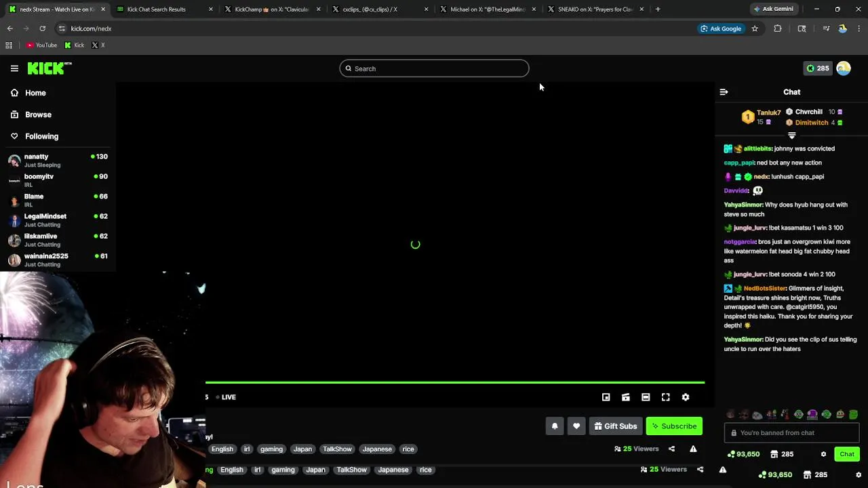The width and height of the screenshot is (868, 488).
Task: Click the green stream progress bar
Action: (x=455, y=383)
